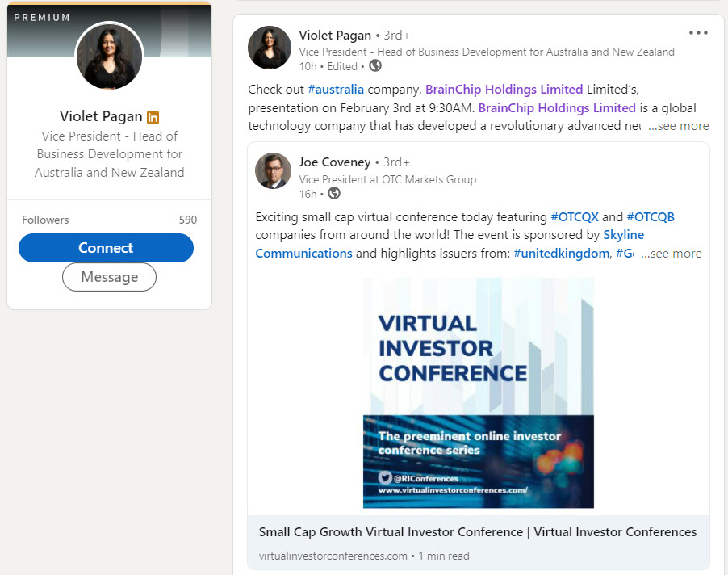This screenshot has width=728, height=575.
Task: Open the #OTCQB hashtag link
Action: pyautogui.click(x=650, y=216)
